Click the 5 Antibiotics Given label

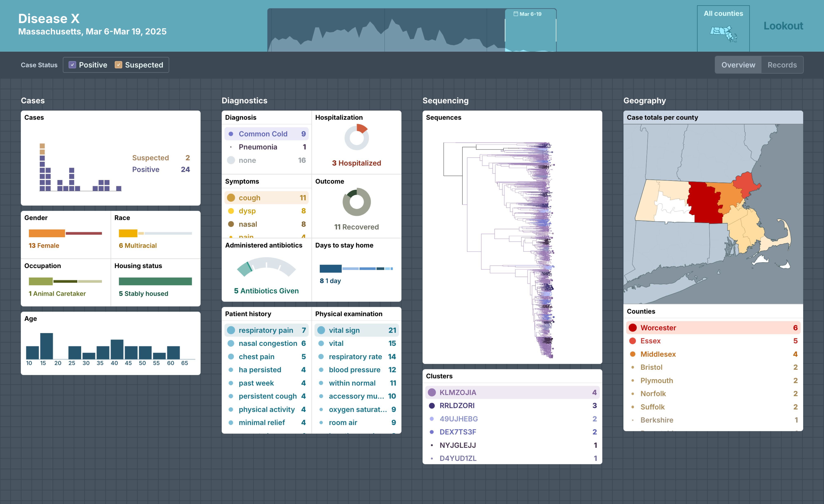point(266,291)
